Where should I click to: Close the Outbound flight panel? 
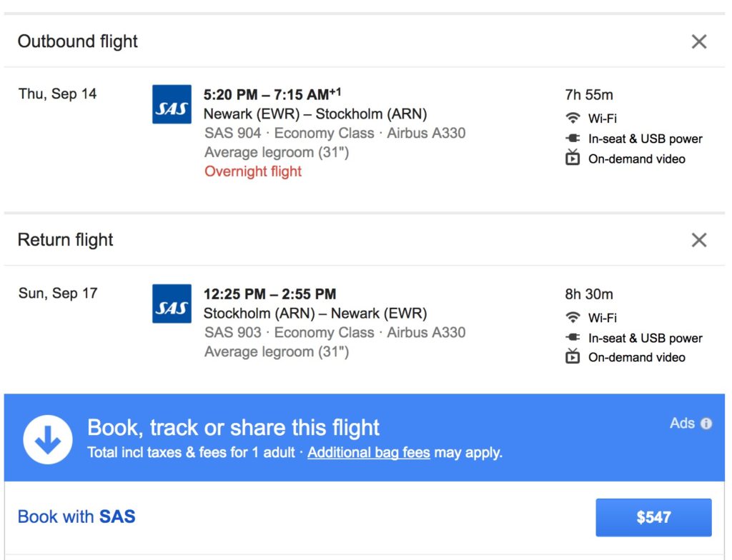tap(699, 41)
